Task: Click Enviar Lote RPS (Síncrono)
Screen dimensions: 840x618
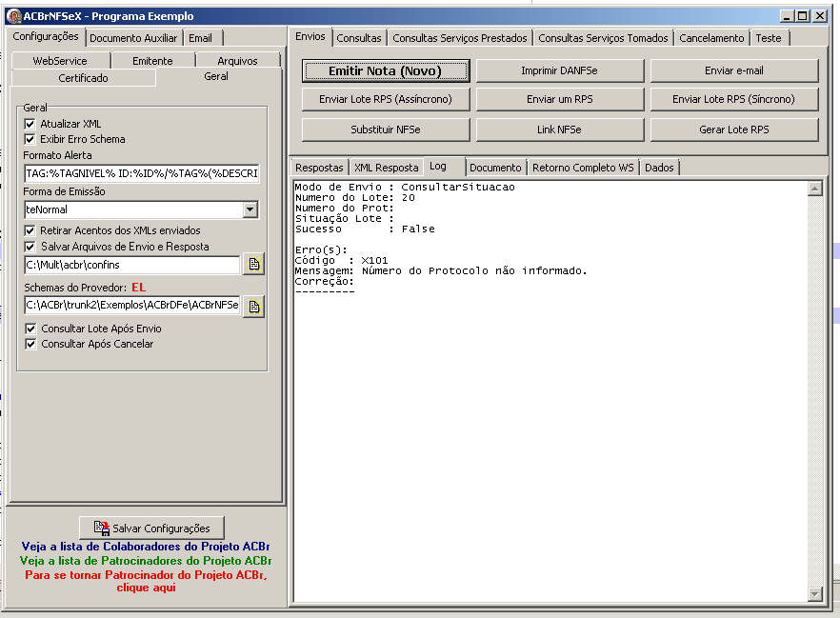Action: 734,99
